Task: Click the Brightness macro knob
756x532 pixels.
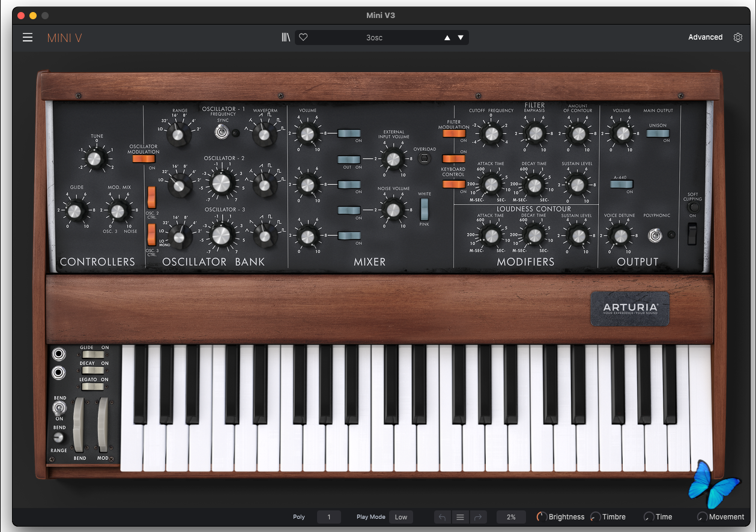Action: coord(542,517)
